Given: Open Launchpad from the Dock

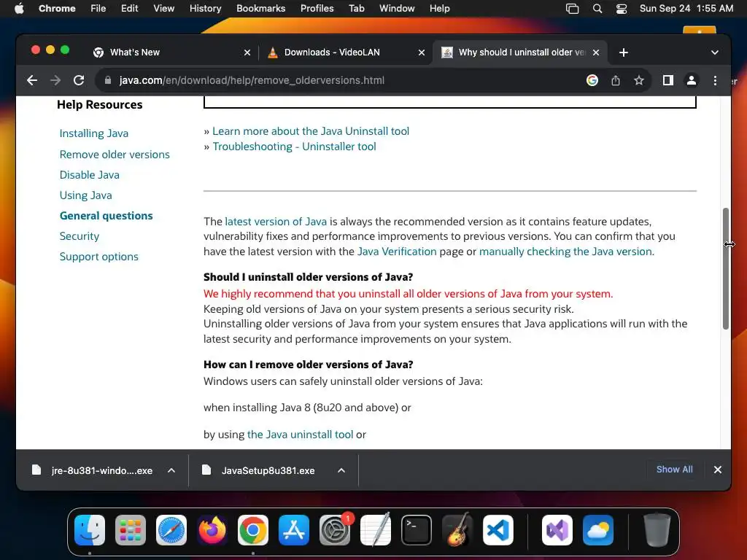Looking at the screenshot, I should point(131,530).
